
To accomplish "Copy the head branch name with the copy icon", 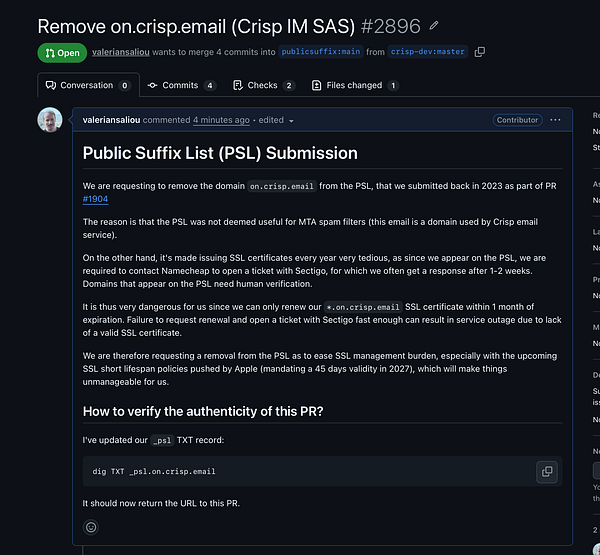I will click(x=479, y=52).
